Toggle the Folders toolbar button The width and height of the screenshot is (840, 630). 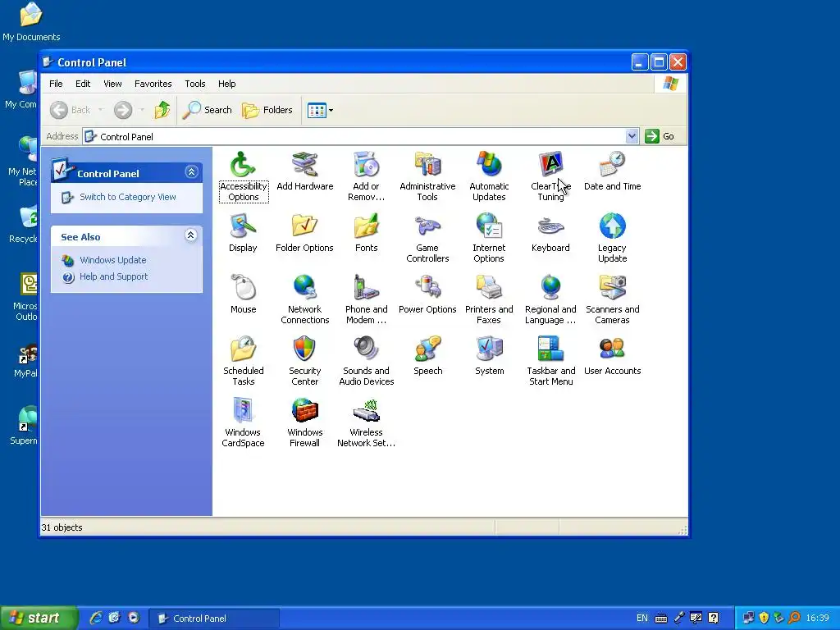(x=267, y=111)
